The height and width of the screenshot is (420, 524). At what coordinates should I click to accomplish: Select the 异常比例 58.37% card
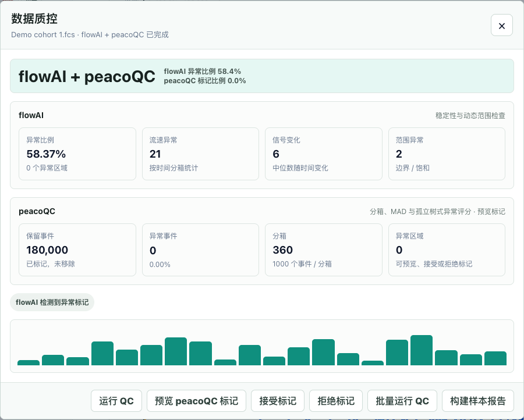(77, 154)
